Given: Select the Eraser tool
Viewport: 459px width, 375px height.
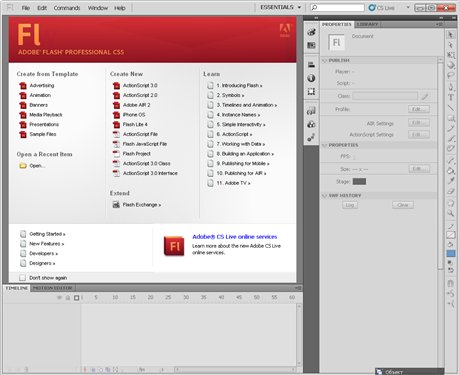Looking at the screenshot, I should point(451,191).
